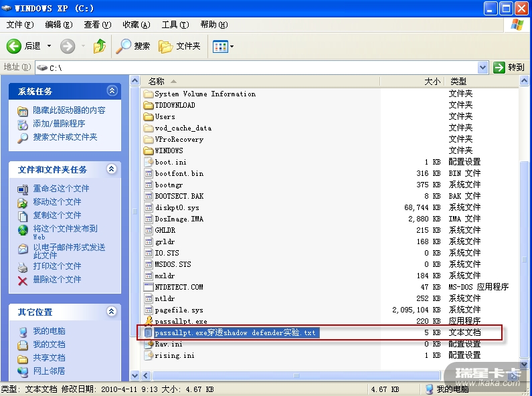The height and width of the screenshot is (396, 532).
Task: Open the 编辑(E) menu
Action: pyautogui.click(x=59, y=25)
